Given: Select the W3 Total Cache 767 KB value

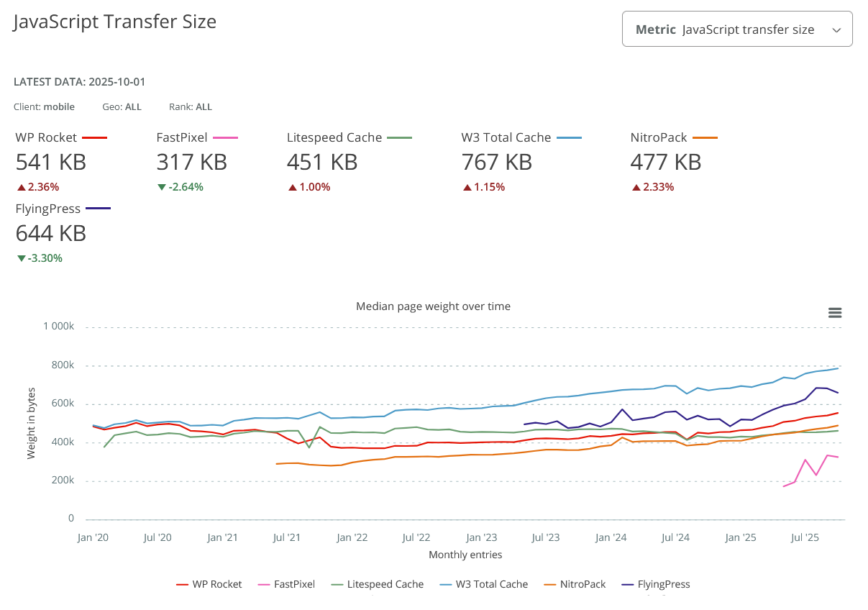Looking at the screenshot, I should pyautogui.click(x=496, y=163).
